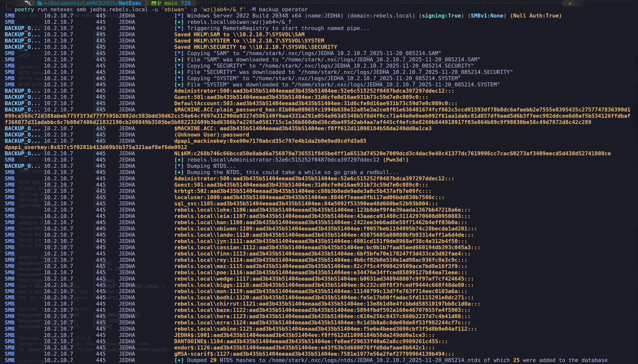
Task: Click the dpapi_userkey line
Action: point(96,147)
